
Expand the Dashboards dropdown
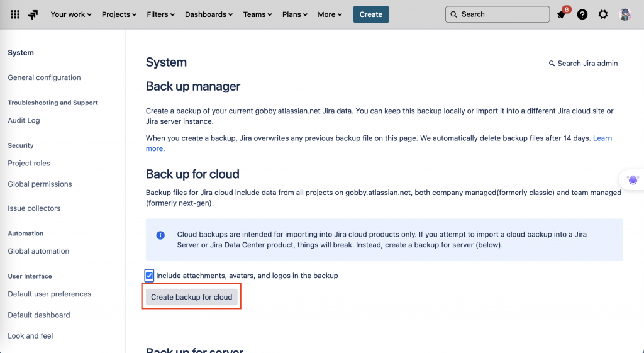[x=209, y=14]
